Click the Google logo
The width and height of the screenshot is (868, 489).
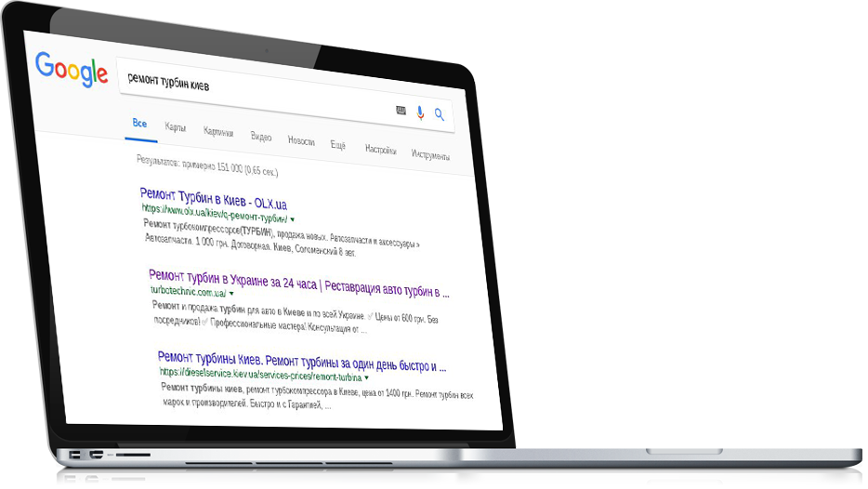click(x=72, y=70)
